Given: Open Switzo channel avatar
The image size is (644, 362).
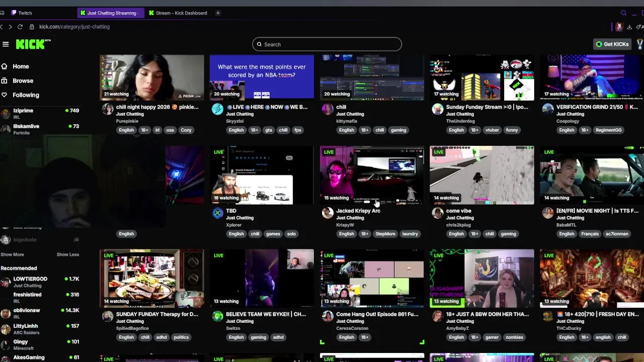Looking at the screenshot, I should pyautogui.click(x=217, y=317).
